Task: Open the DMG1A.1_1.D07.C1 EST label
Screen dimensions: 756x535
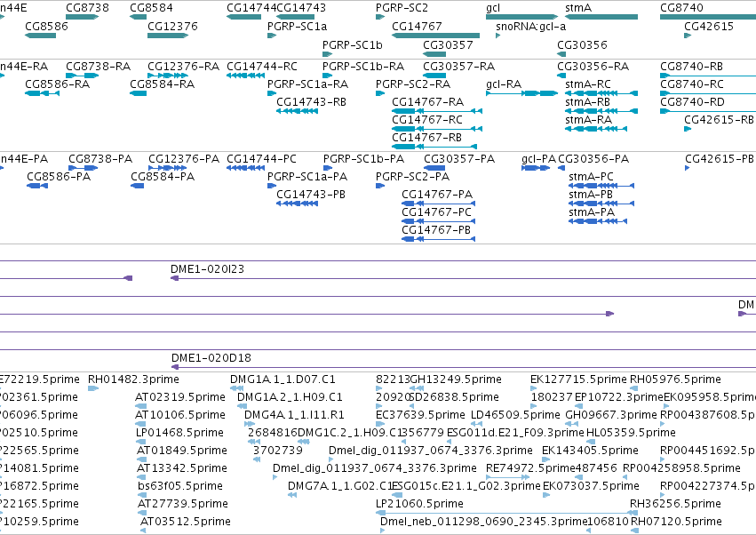Action: pos(283,379)
